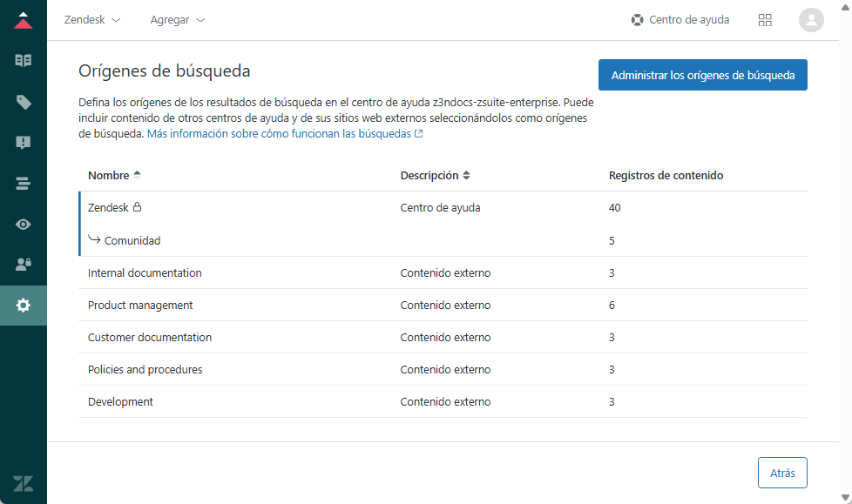Screen dimensions: 852x504
Task: Open the Centro de ayuda link
Action: (680, 20)
